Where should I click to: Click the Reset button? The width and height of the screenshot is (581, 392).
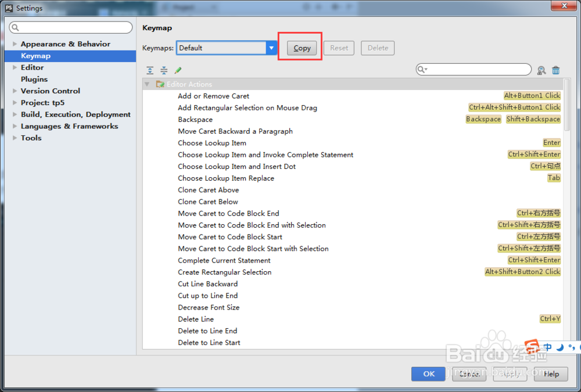click(339, 48)
